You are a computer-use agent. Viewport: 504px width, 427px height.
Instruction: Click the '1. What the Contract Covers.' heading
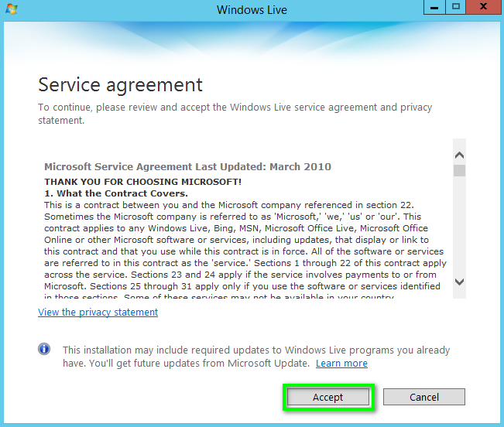click(116, 193)
